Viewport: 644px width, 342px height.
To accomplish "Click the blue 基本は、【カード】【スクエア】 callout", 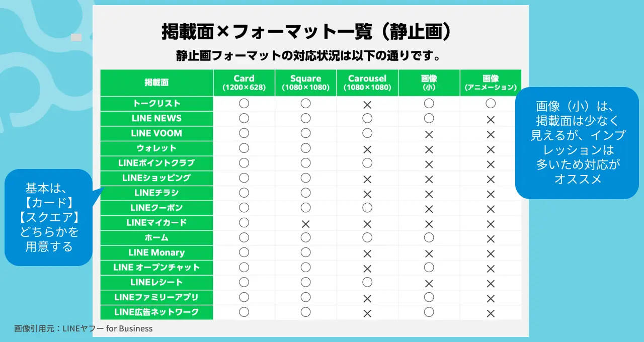I will tap(49, 217).
